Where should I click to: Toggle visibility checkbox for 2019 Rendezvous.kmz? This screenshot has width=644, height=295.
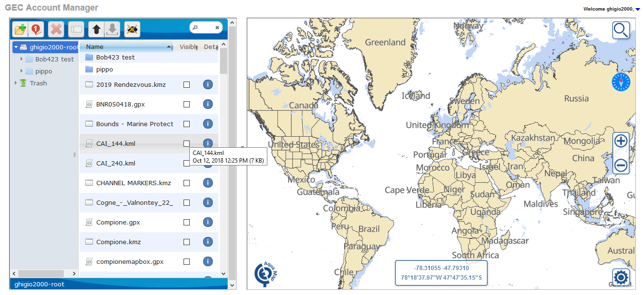tap(186, 84)
